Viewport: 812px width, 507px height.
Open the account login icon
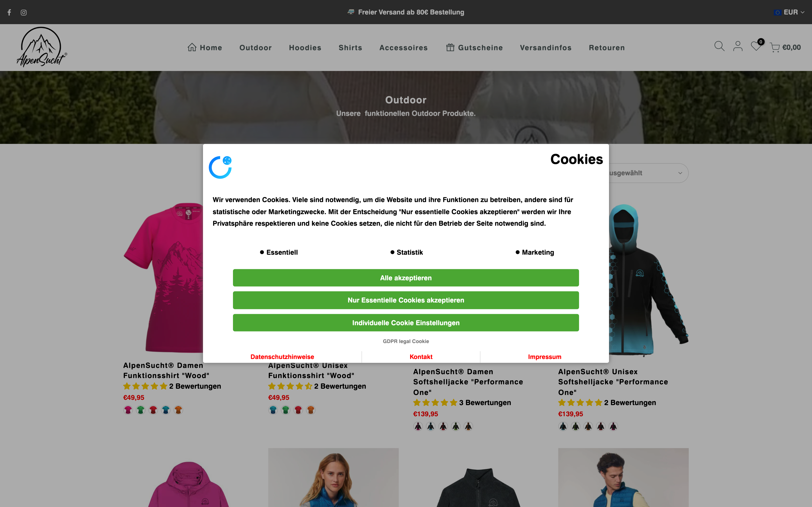pyautogui.click(x=738, y=47)
